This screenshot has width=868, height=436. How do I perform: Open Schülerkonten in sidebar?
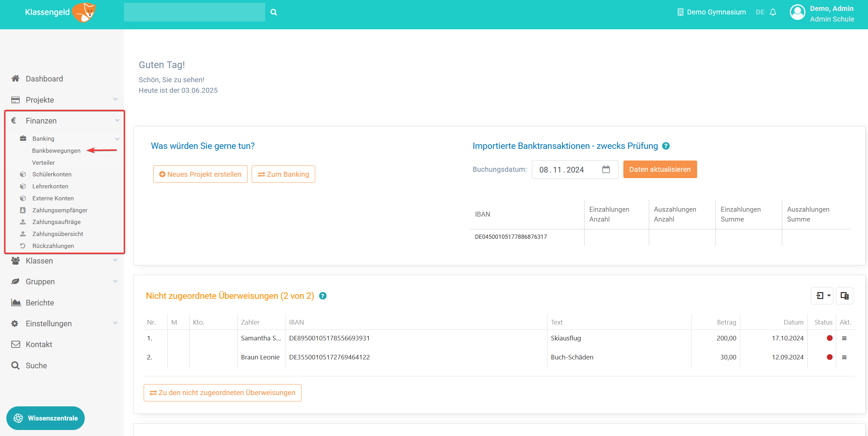(x=52, y=174)
